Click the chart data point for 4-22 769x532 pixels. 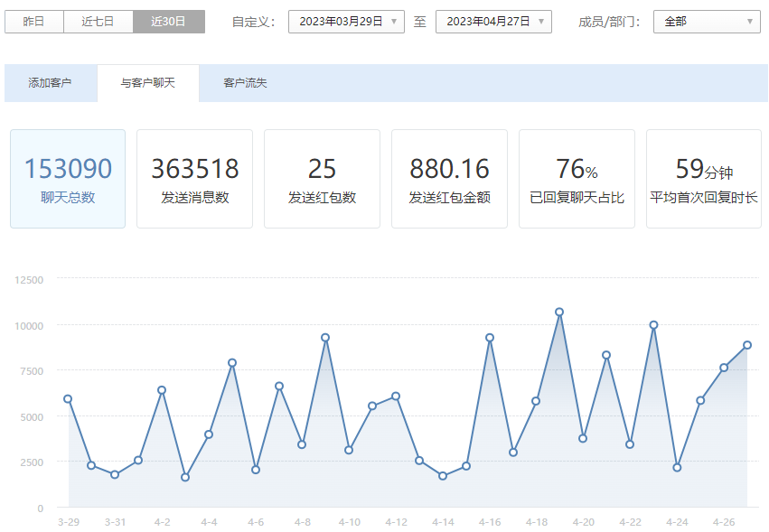[630, 444]
